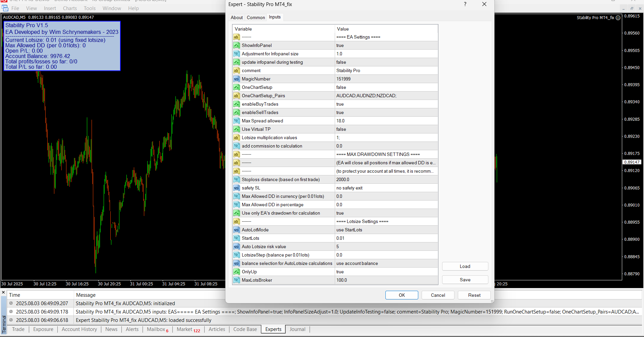Image resolution: width=644 pixels, height=337 pixels.
Task: Click the ShowInfoPanel boolean type icon
Action: click(236, 45)
